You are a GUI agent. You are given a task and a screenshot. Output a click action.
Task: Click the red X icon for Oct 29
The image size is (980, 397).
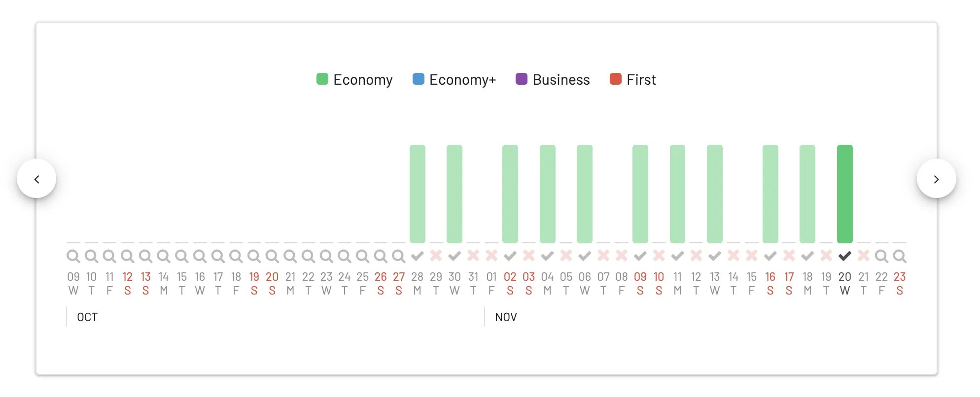point(436,256)
